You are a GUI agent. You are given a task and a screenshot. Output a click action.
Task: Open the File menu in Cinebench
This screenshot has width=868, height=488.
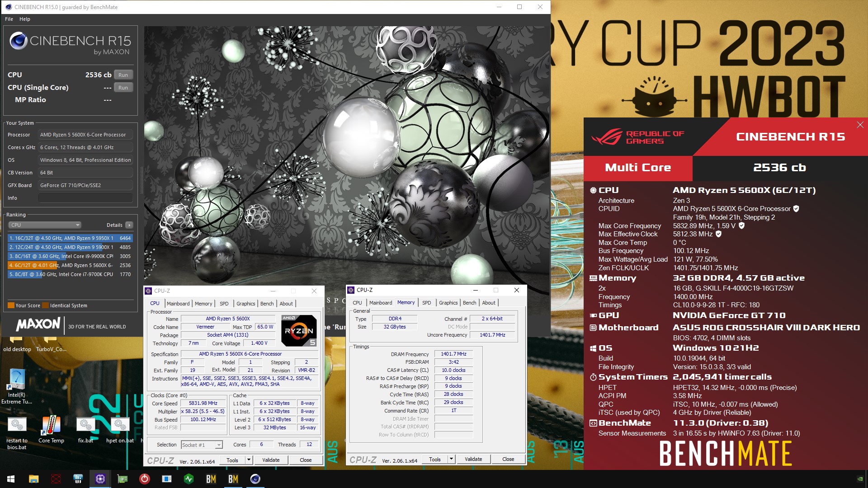pyautogui.click(x=9, y=19)
